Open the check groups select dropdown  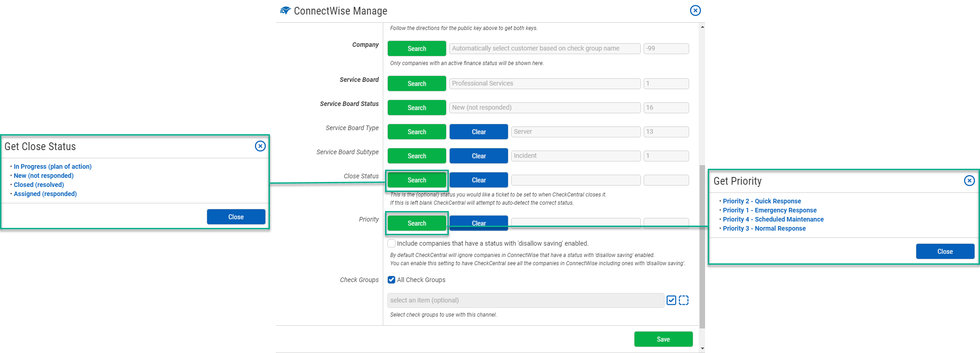525,300
